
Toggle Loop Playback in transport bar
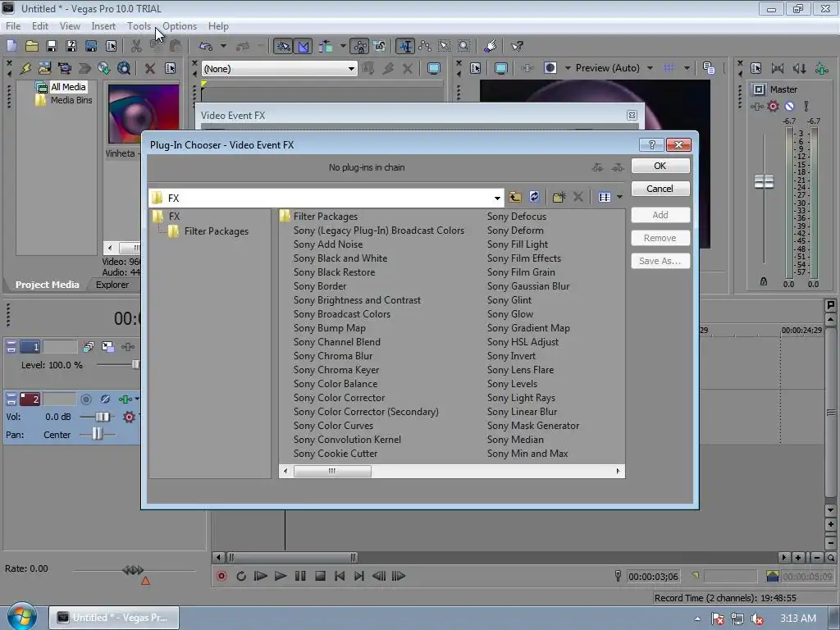click(241, 576)
